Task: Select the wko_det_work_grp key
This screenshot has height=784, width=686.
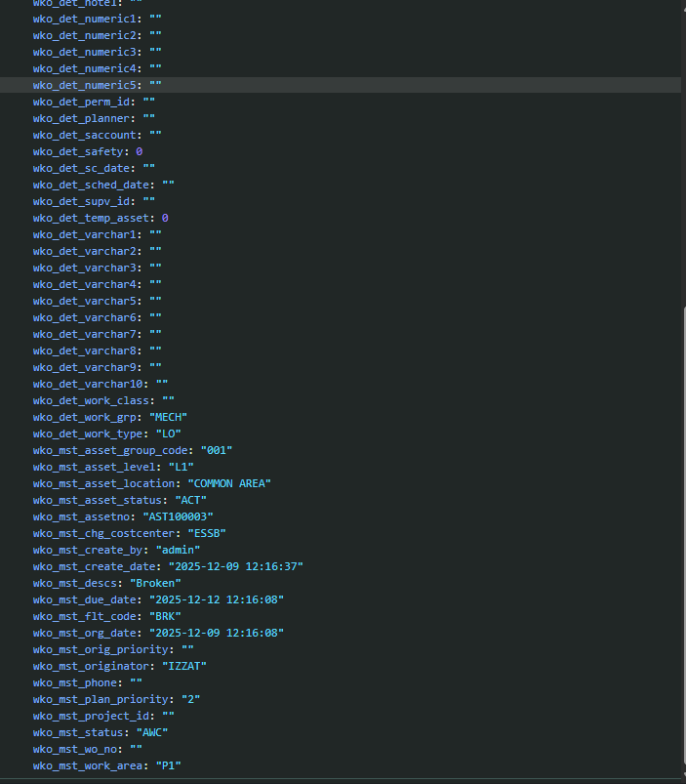Action: click(x=80, y=417)
